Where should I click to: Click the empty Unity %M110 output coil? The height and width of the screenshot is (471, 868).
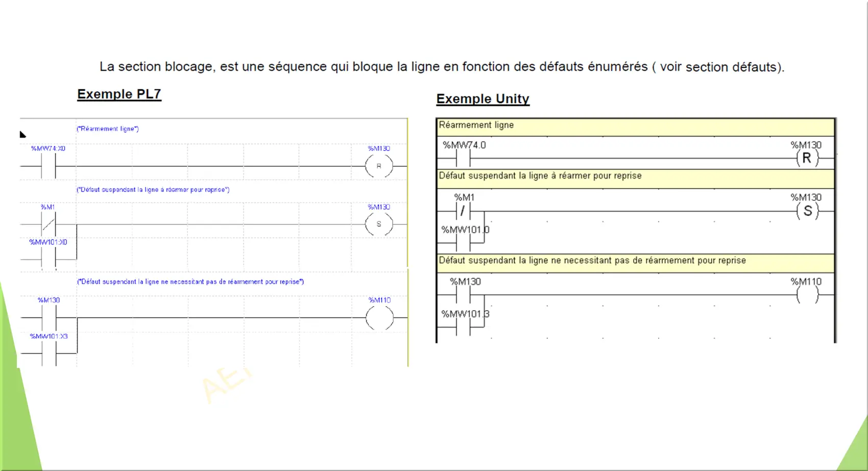tap(807, 295)
